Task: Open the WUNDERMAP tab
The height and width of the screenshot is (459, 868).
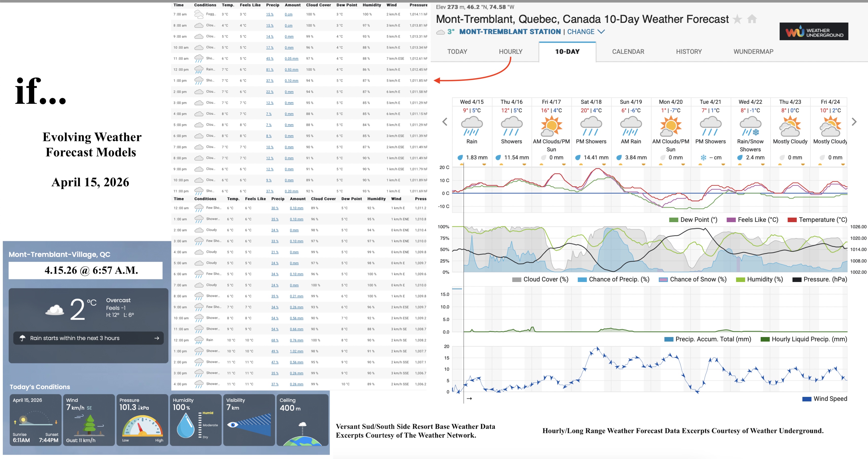Action: [x=753, y=51]
